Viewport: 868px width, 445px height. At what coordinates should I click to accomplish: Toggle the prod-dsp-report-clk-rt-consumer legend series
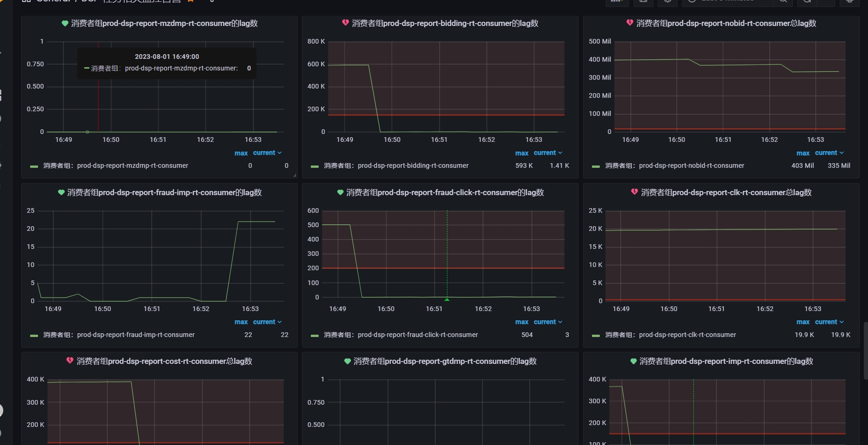pos(671,335)
